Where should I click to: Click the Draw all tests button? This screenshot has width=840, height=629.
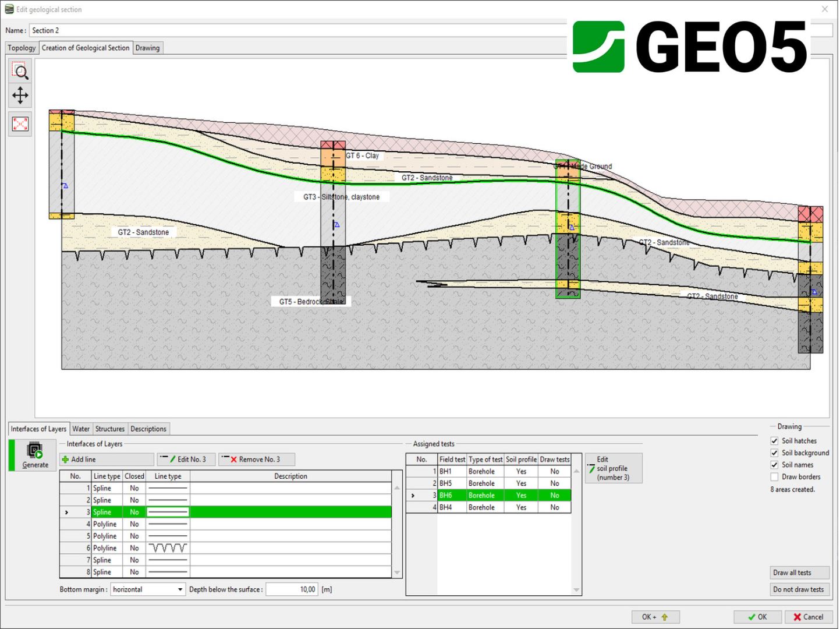tap(799, 573)
